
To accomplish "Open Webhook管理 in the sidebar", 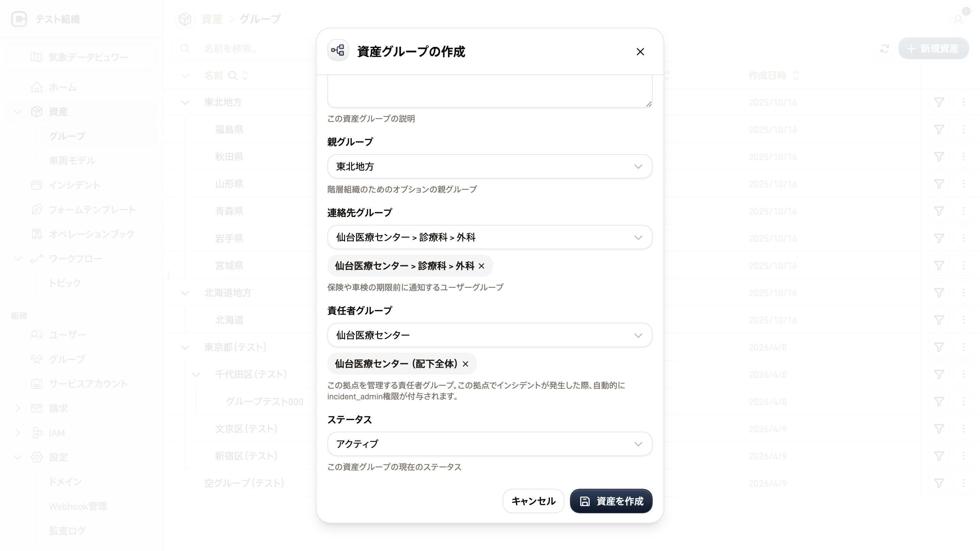I will (78, 506).
